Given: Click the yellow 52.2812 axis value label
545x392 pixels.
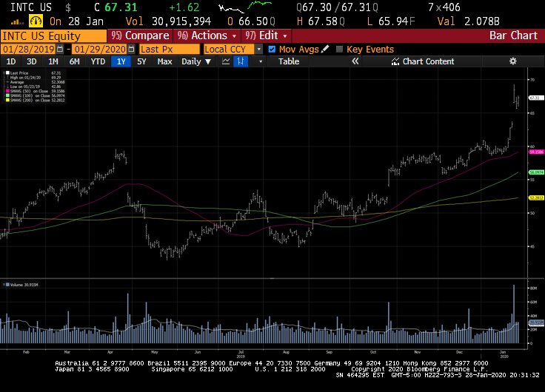Looking at the screenshot, I should click(x=536, y=197).
